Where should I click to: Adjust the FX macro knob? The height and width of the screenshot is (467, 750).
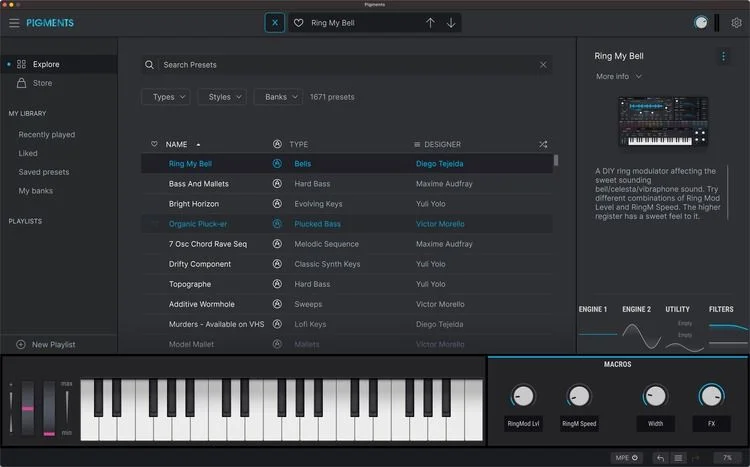tap(711, 396)
